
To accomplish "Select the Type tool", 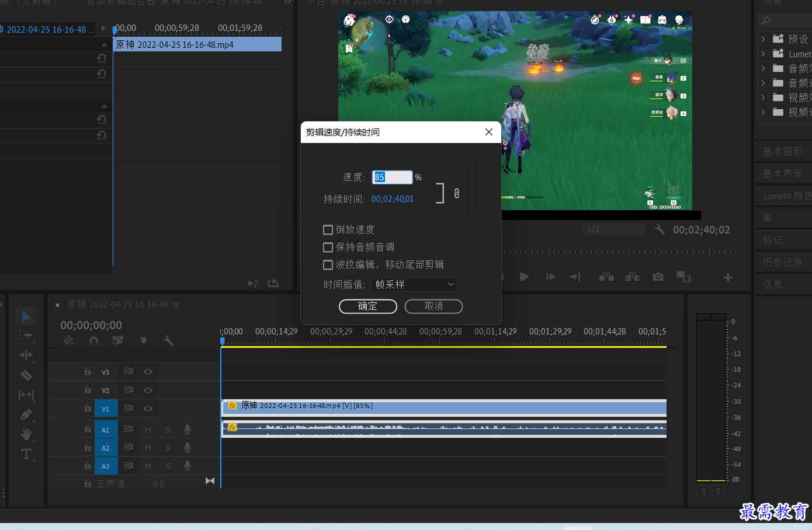I will (x=26, y=454).
